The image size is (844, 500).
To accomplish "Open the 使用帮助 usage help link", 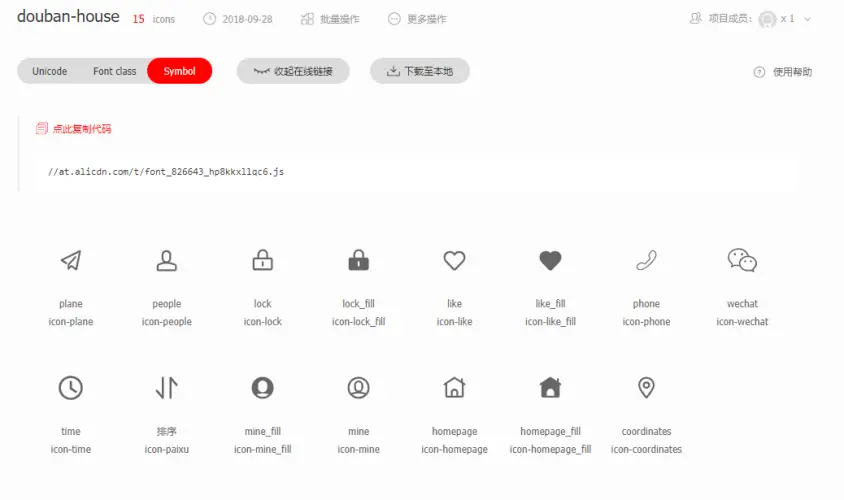I will (792, 72).
